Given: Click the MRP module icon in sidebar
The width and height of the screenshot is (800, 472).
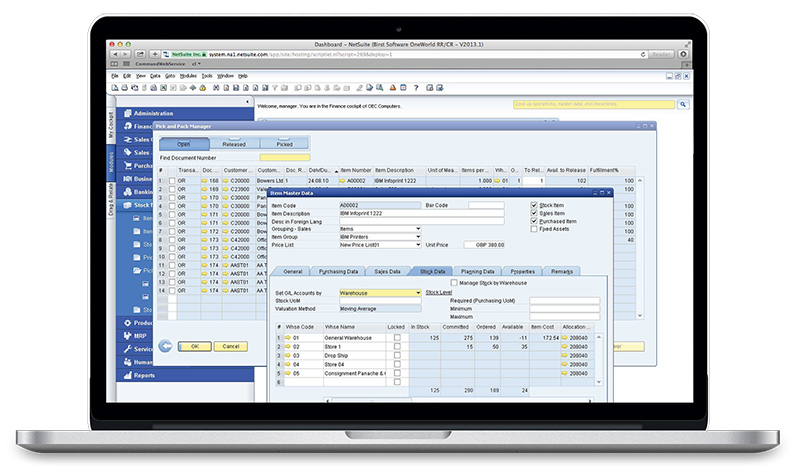Looking at the screenshot, I should point(127,335).
